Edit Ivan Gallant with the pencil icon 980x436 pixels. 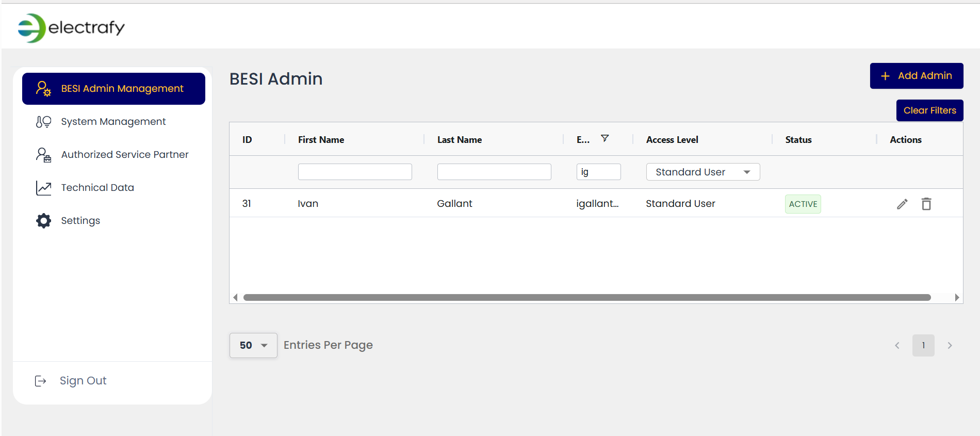tap(902, 204)
